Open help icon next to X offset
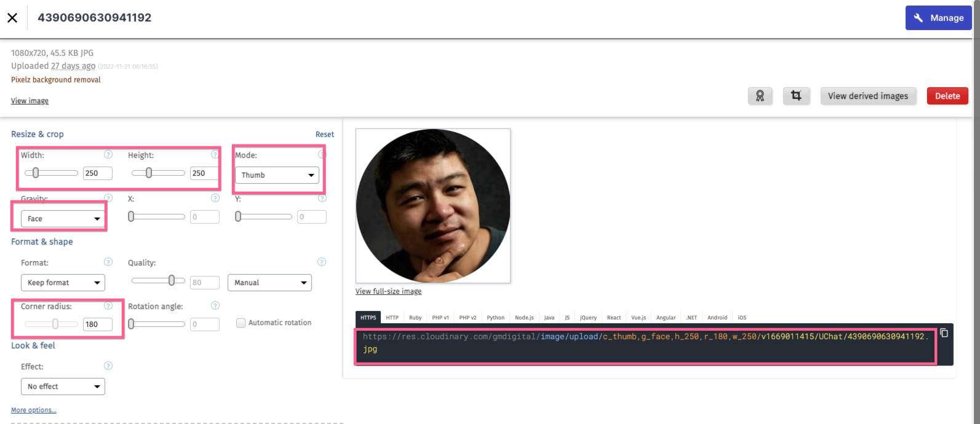 click(x=215, y=198)
